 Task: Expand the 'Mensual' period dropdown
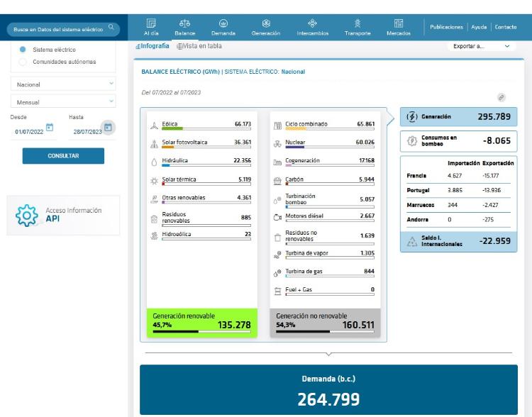click(x=62, y=102)
